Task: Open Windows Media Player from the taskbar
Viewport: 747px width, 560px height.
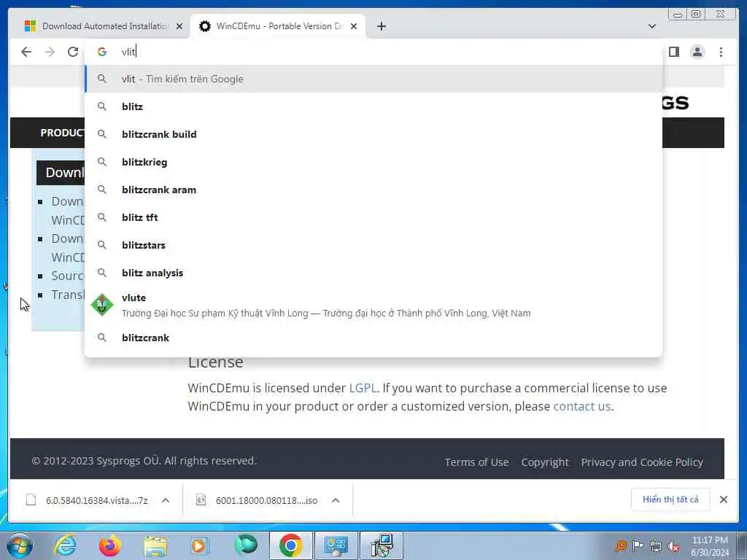Action: (x=200, y=545)
